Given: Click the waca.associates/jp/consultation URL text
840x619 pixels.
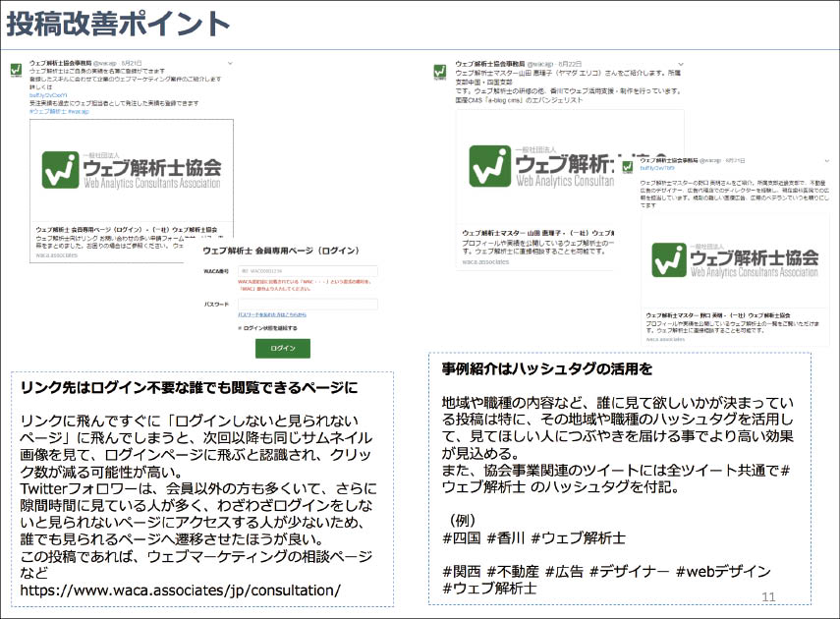Looking at the screenshot, I should (180, 591).
